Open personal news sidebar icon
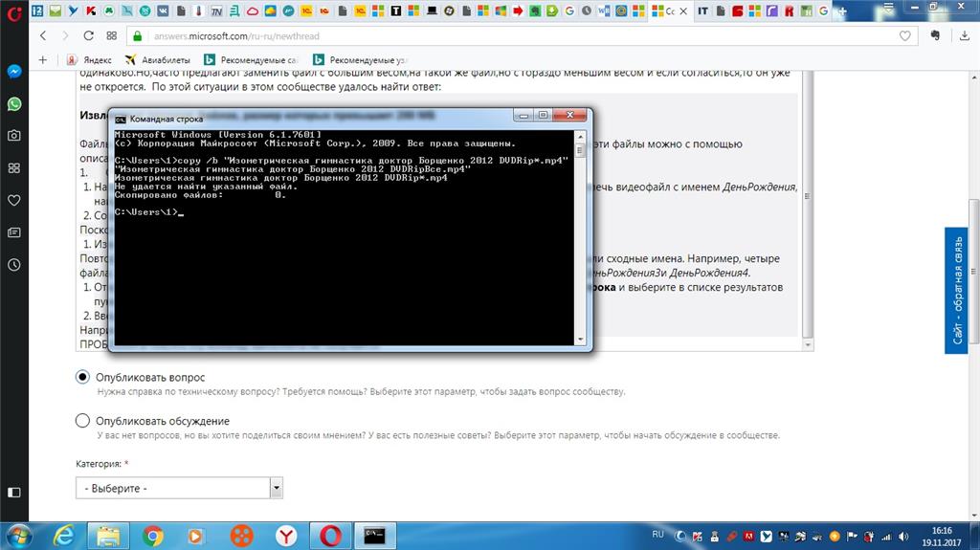This screenshot has width=980, height=550. pyautogui.click(x=13, y=232)
